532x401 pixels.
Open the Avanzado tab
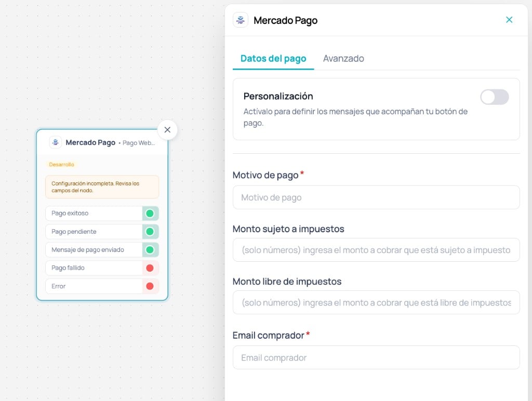pyautogui.click(x=343, y=59)
